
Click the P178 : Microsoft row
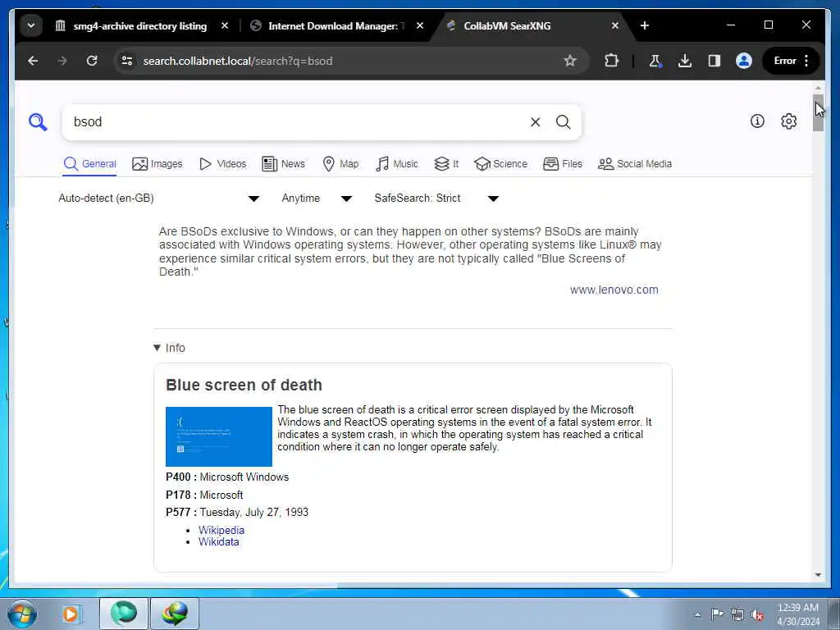pyautogui.click(x=204, y=495)
